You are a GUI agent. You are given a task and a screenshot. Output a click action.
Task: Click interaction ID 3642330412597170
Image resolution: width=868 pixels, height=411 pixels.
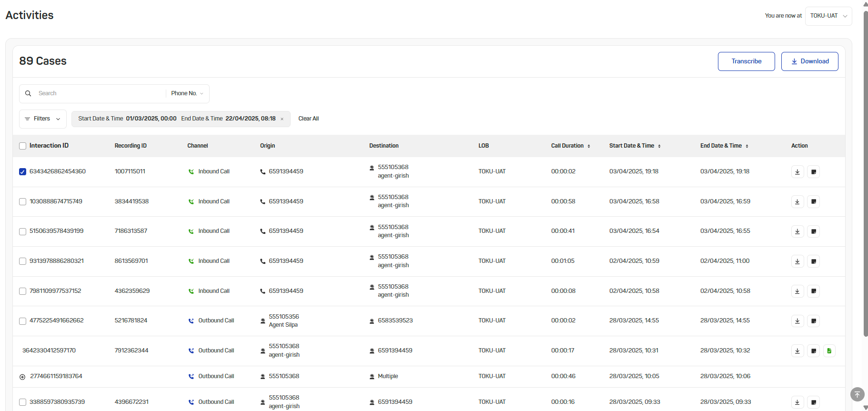[49, 351]
